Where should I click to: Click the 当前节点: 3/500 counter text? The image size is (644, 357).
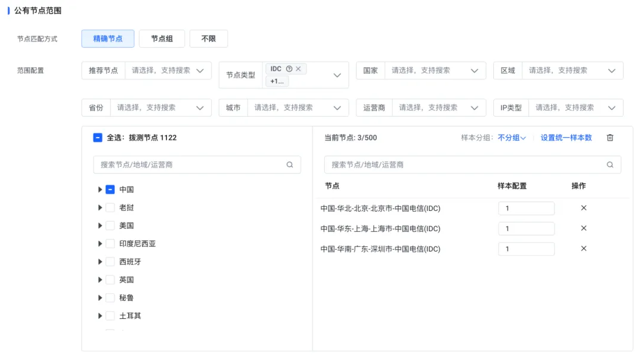(x=351, y=138)
